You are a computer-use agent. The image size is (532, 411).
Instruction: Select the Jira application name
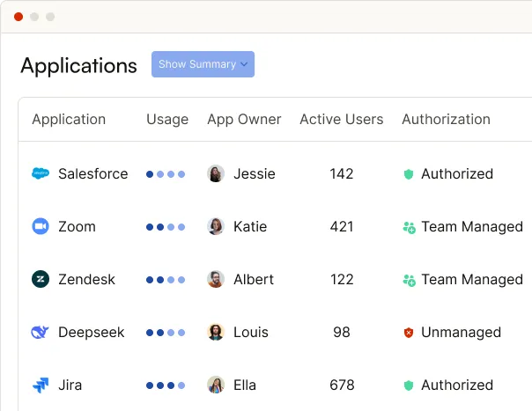70,385
